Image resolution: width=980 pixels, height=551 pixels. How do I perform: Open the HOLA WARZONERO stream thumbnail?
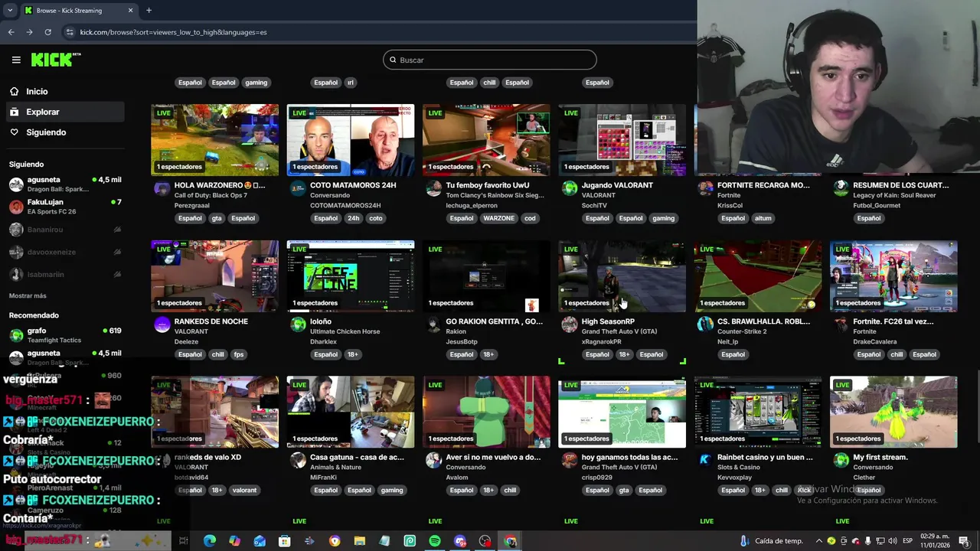[x=215, y=140]
